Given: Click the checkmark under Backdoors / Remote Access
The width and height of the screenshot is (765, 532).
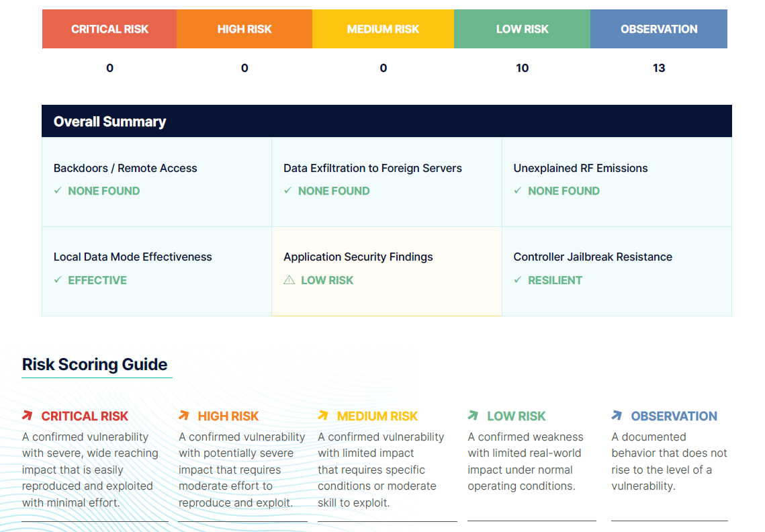Looking at the screenshot, I should tap(58, 190).
